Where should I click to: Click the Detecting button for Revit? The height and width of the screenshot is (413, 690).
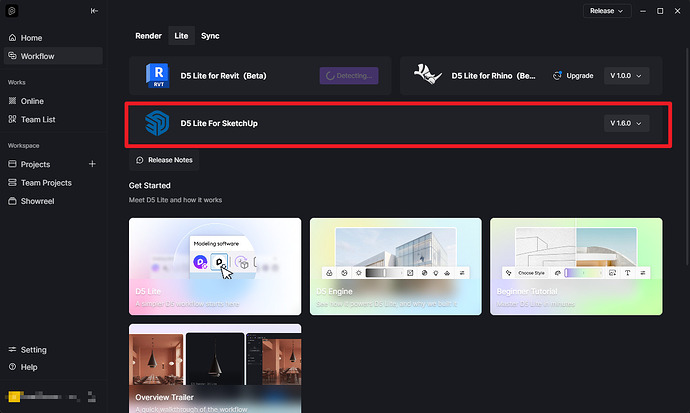tap(349, 76)
